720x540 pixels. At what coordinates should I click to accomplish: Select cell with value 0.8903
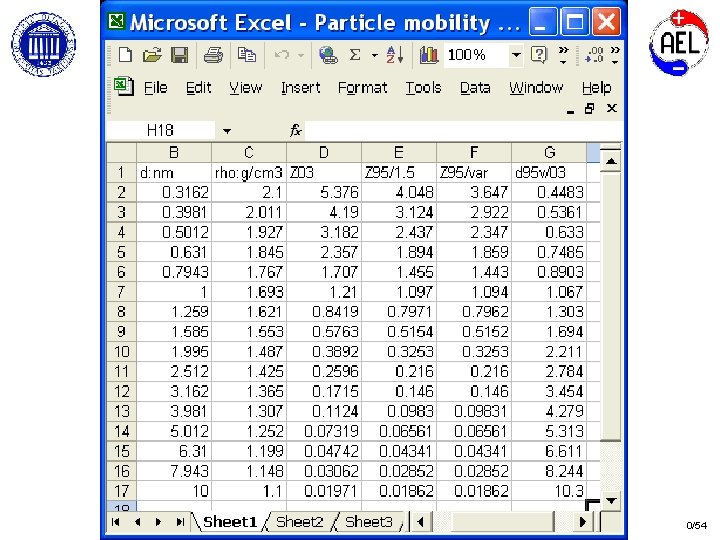tap(549, 272)
